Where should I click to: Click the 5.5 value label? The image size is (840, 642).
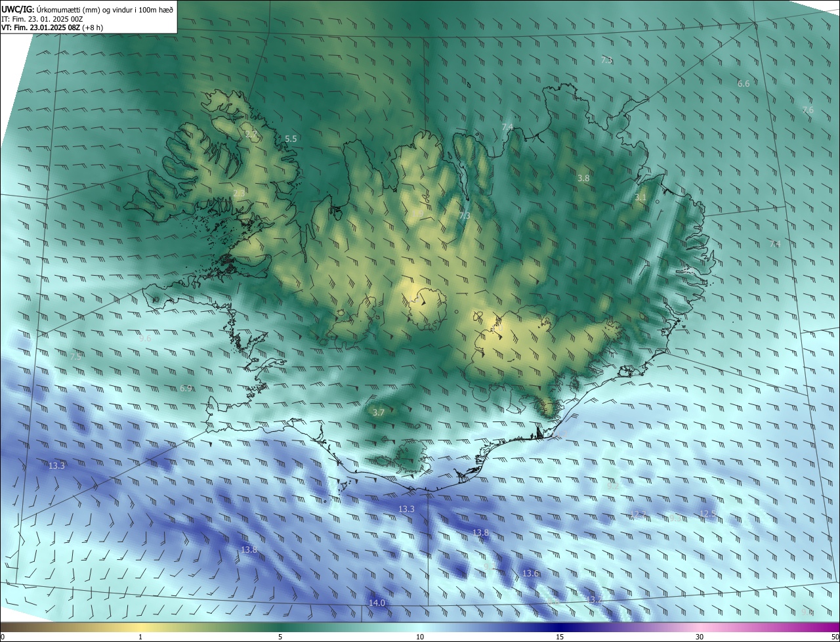(291, 139)
